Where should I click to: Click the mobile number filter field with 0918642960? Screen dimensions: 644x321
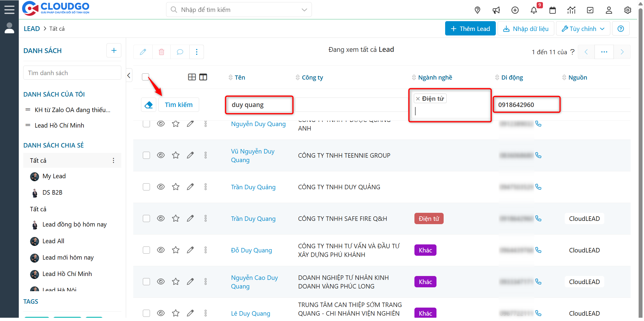(527, 105)
